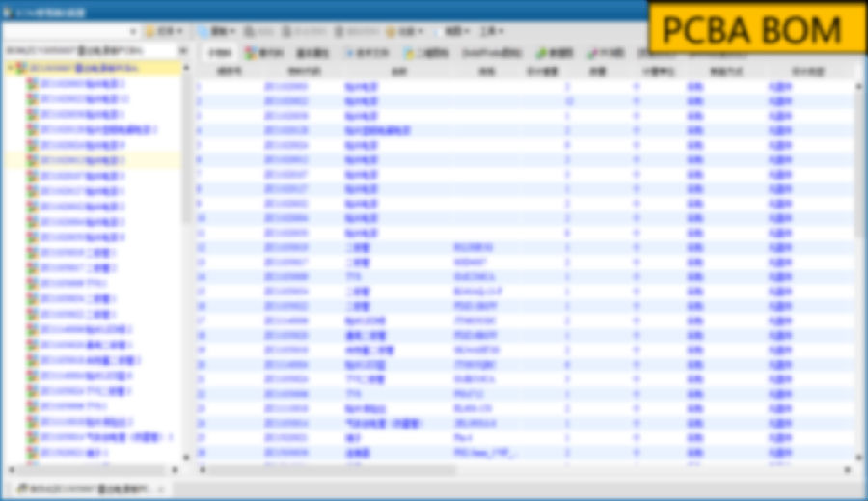Click the tree panel's horizontal scroll-left arrow
Screen dimensions: 868x501
point(11,469)
